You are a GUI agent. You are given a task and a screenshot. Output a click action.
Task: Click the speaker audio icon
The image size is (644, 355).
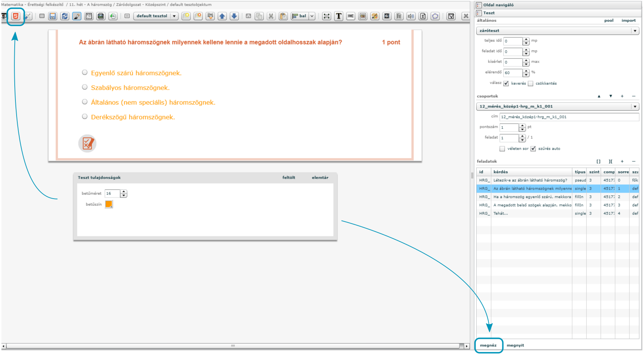click(x=411, y=16)
